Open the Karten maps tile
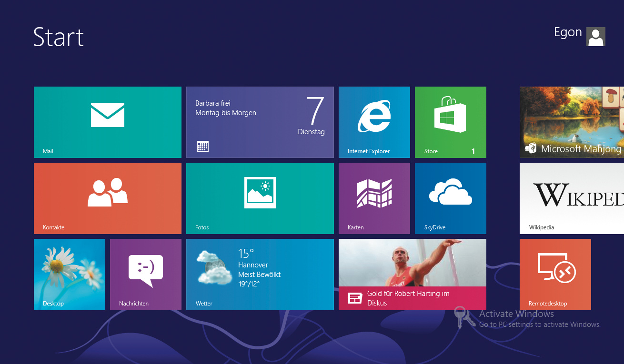Screen dimensions: 624x364 click(374, 198)
